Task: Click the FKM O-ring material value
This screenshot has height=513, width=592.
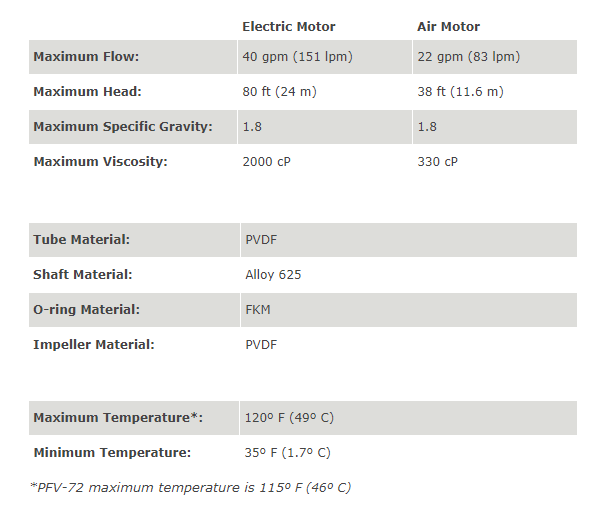Action: point(258,310)
